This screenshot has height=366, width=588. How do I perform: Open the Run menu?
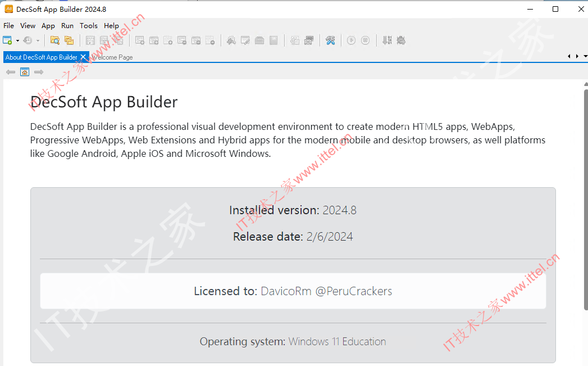click(x=67, y=25)
